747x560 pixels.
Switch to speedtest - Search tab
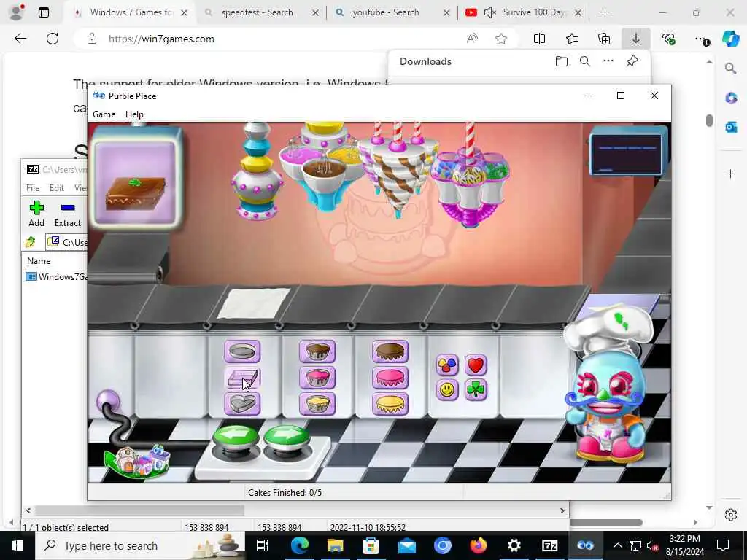pyautogui.click(x=258, y=12)
